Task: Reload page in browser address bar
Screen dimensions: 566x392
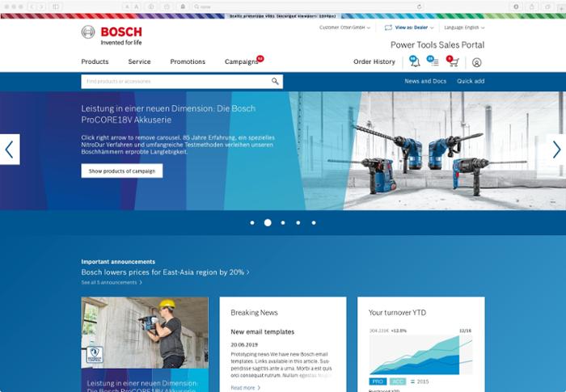Action: [419, 6]
